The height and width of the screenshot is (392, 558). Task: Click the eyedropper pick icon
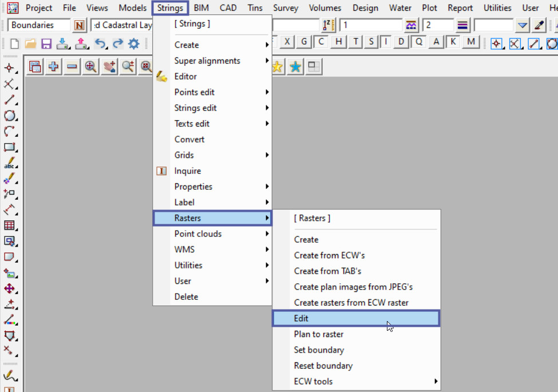click(539, 25)
